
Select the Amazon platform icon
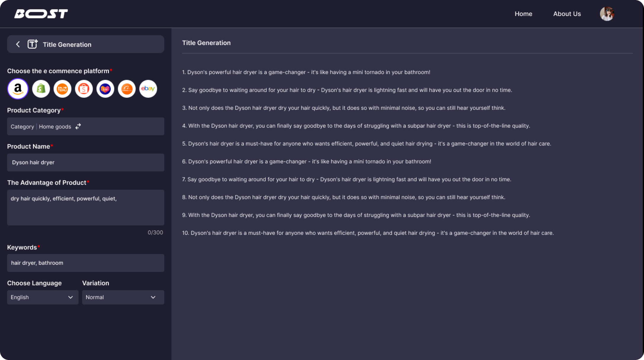point(18,89)
